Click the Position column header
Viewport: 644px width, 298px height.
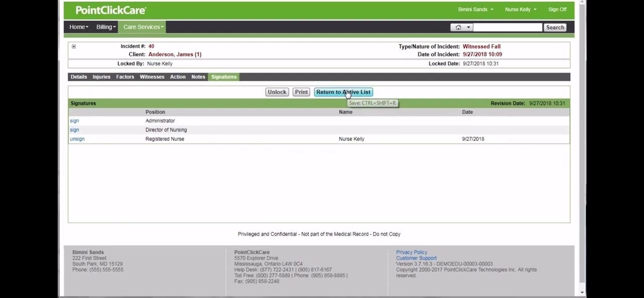155,112
